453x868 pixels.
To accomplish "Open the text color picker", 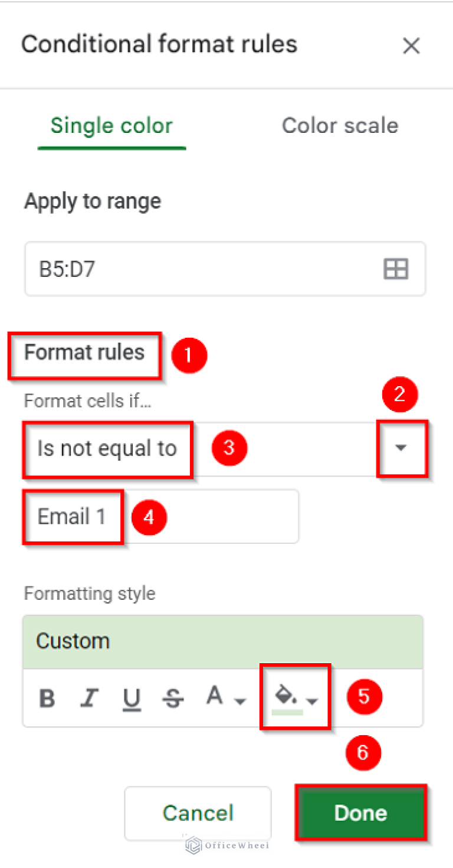I will 214,698.
